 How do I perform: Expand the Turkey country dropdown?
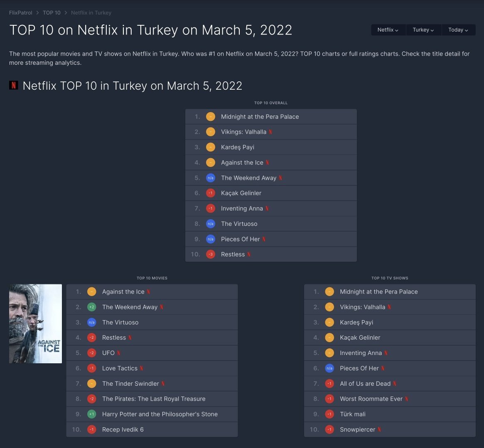click(423, 30)
